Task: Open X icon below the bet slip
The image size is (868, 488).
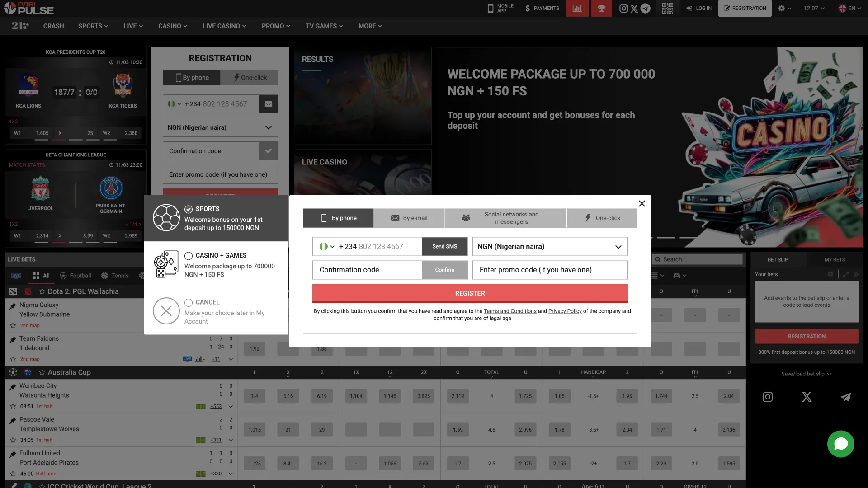Action: 807,397
